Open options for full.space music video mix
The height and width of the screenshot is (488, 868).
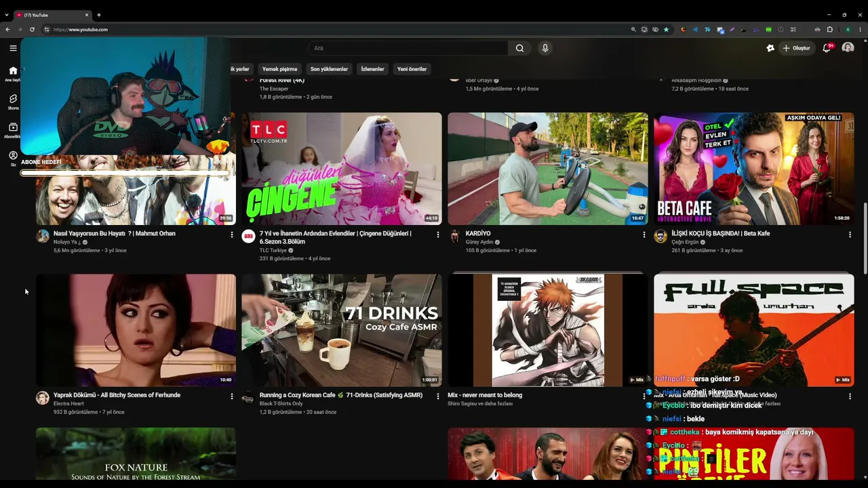(850, 396)
